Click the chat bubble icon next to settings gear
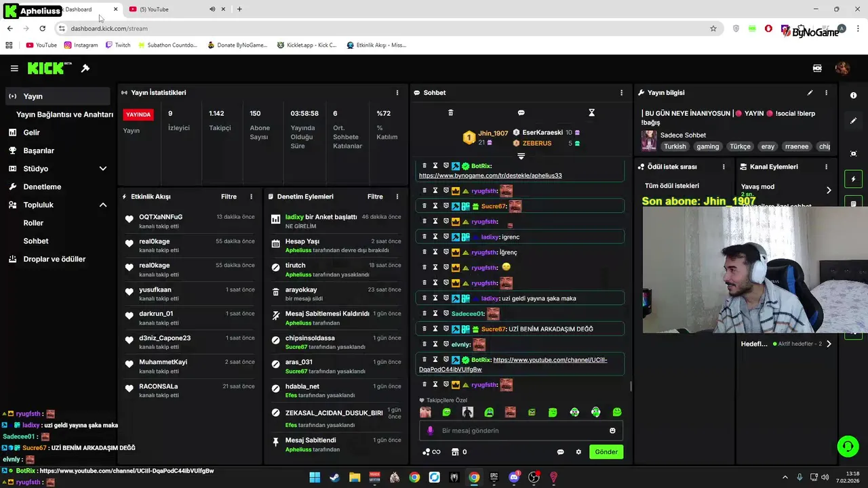This screenshot has height=488, width=868. point(560,452)
